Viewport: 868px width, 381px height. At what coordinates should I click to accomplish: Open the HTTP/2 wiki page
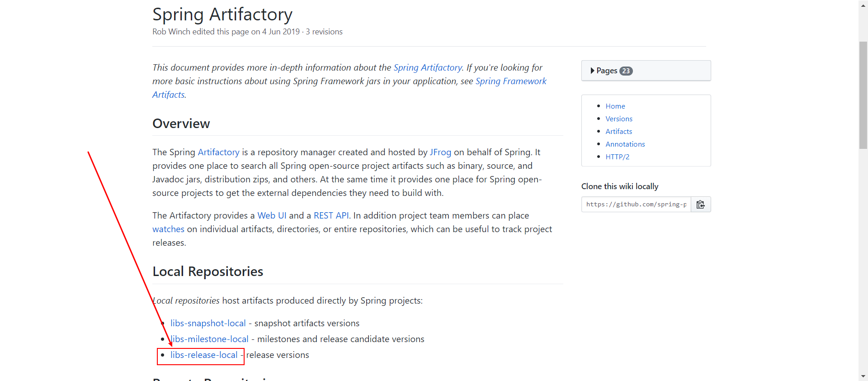[618, 157]
